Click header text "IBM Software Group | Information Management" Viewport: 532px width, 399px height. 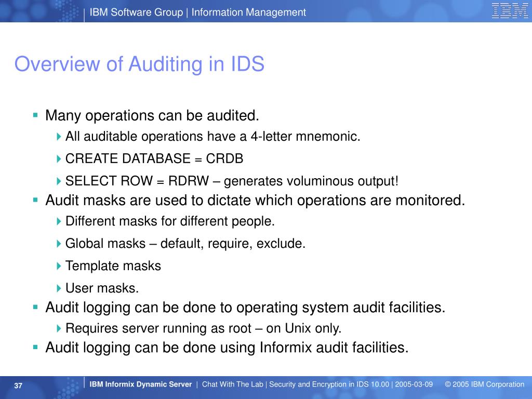pos(197,12)
